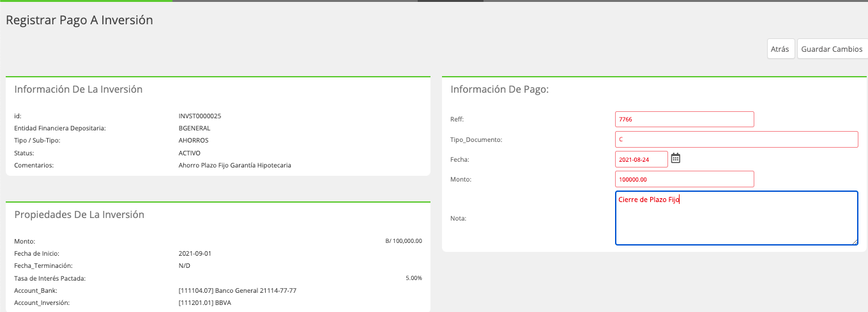
Task: Select the [111201.01] BBVA account value
Action: pyautogui.click(x=205, y=303)
